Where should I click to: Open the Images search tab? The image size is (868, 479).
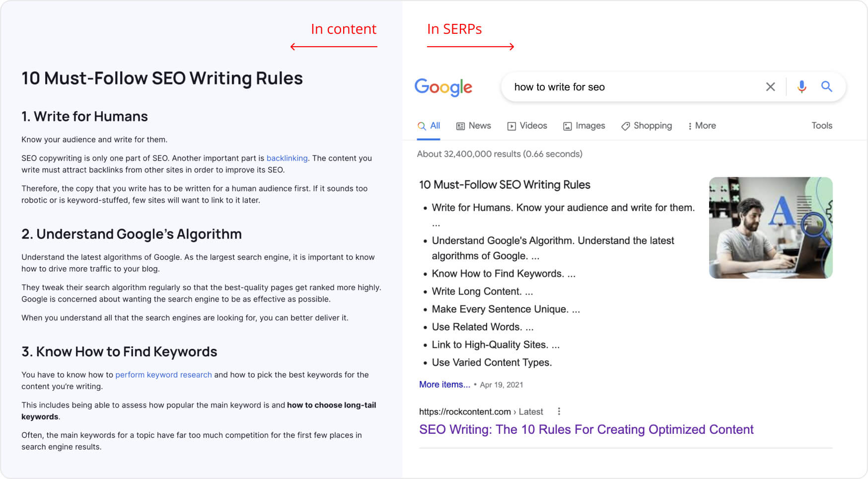point(584,126)
